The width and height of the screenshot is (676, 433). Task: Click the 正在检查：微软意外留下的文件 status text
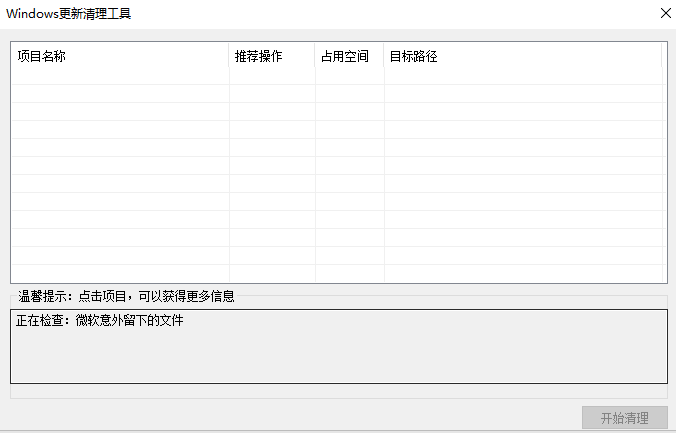(x=100, y=320)
